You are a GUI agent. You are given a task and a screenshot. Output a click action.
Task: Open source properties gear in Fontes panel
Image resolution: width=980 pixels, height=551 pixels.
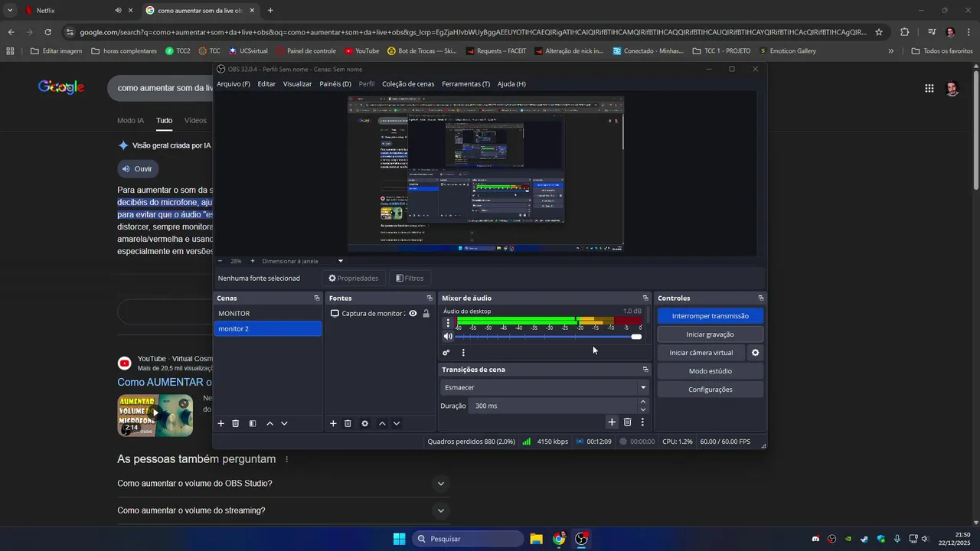[x=365, y=423]
